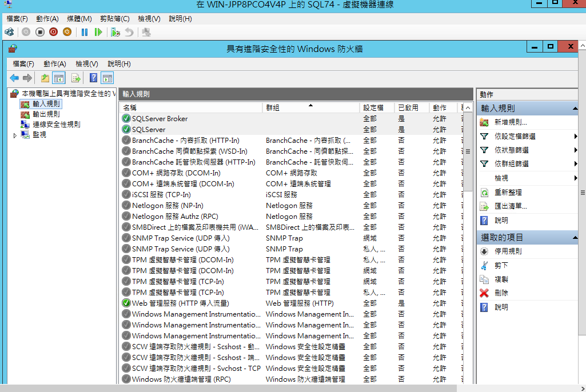Click the VM Start power icon
586x392 pixels.
coord(26,32)
